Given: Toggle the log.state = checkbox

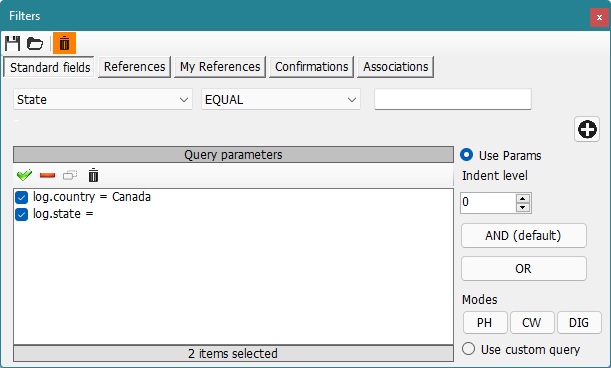Looking at the screenshot, I should coord(21,214).
